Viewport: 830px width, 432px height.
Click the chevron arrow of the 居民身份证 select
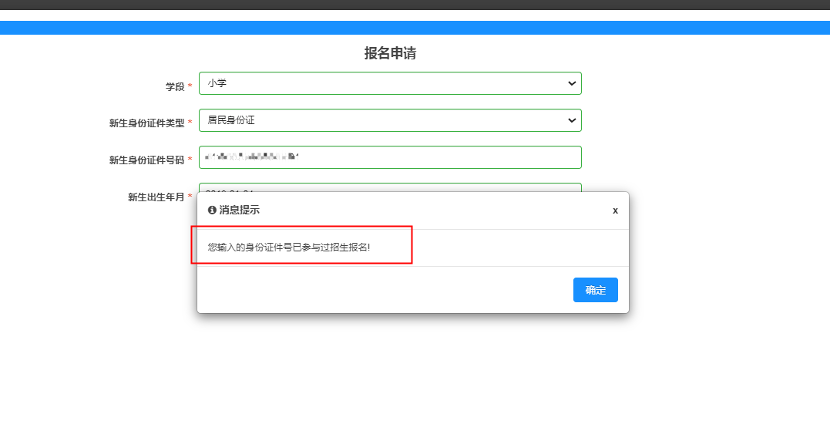pos(571,121)
